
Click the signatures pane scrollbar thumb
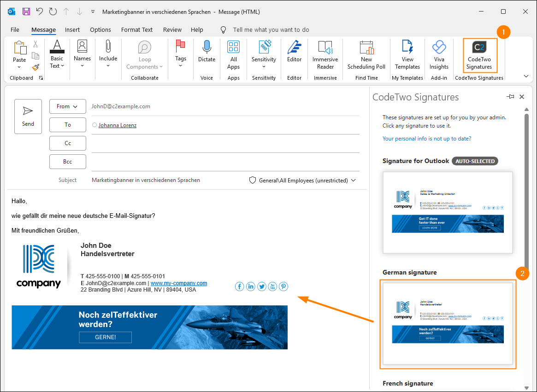click(527, 192)
